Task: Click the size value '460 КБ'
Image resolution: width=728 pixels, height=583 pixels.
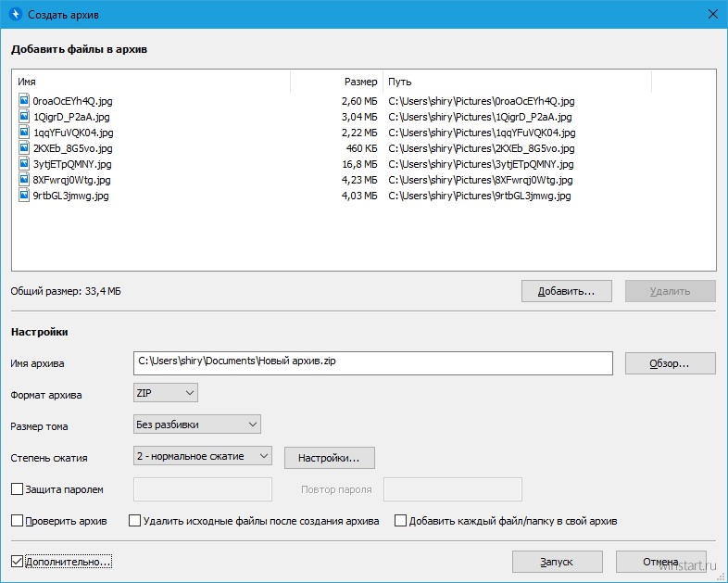Action: 361,148
